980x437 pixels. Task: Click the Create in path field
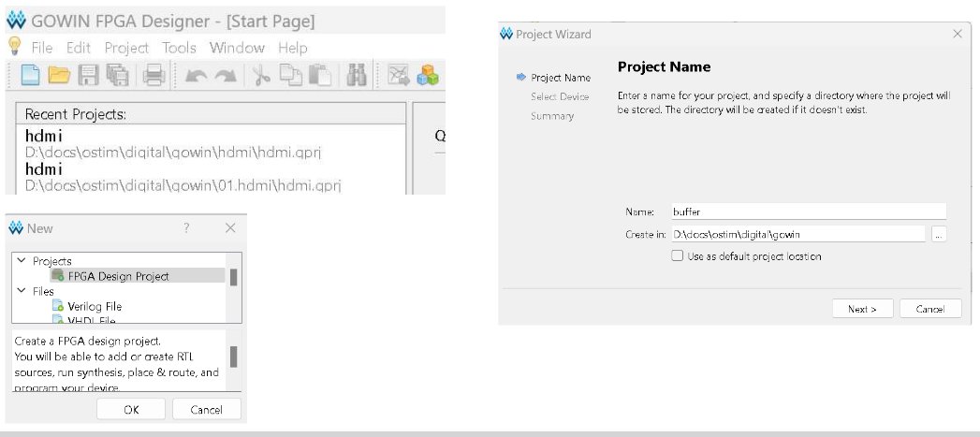pyautogui.click(x=797, y=235)
